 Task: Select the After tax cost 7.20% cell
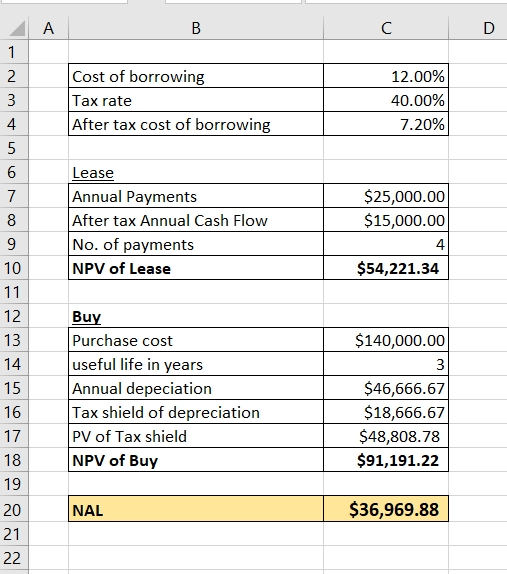coord(386,124)
